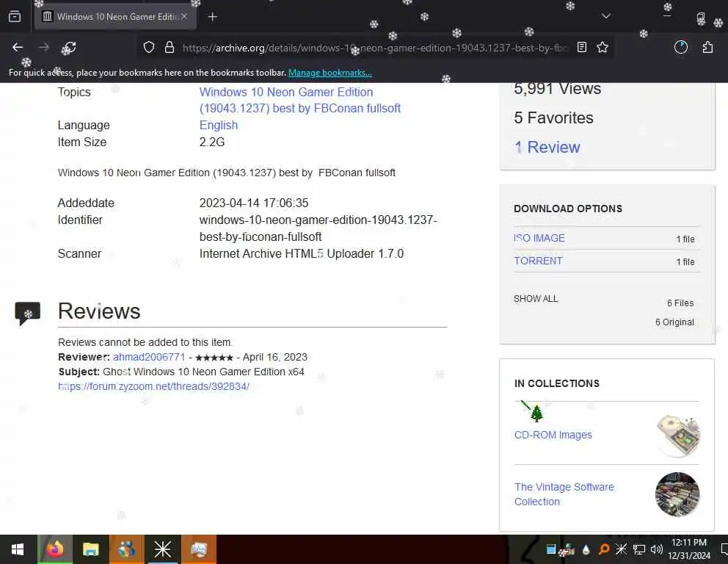View site security padlock information

(170, 48)
